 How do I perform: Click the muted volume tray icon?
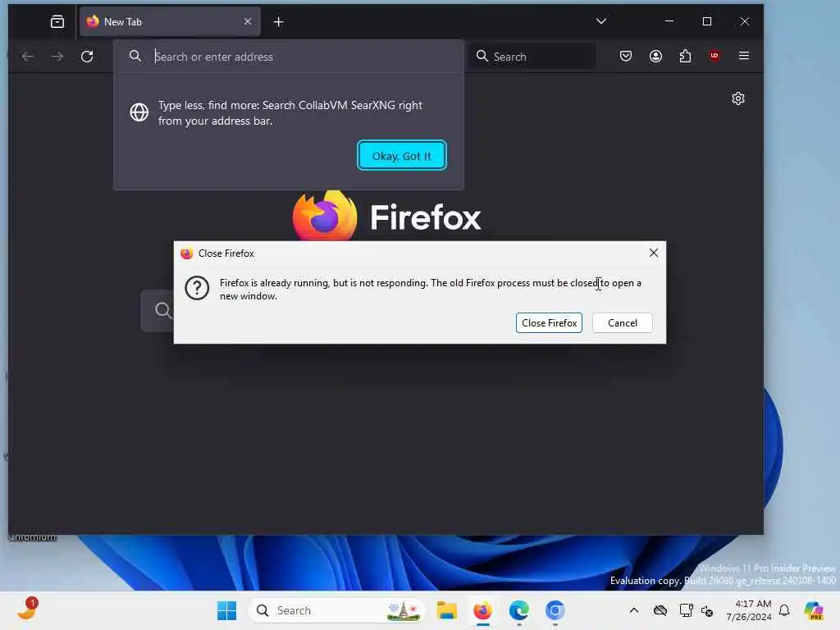pos(707,610)
